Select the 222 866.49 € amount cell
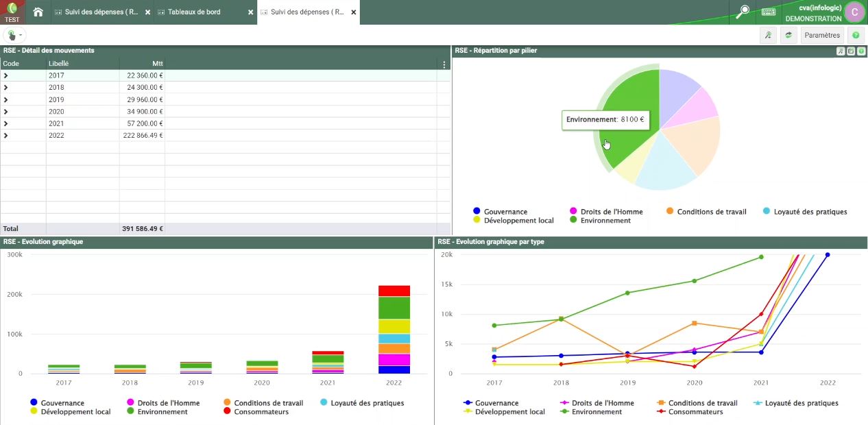The height and width of the screenshot is (425, 868). click(x=142, y=136)
